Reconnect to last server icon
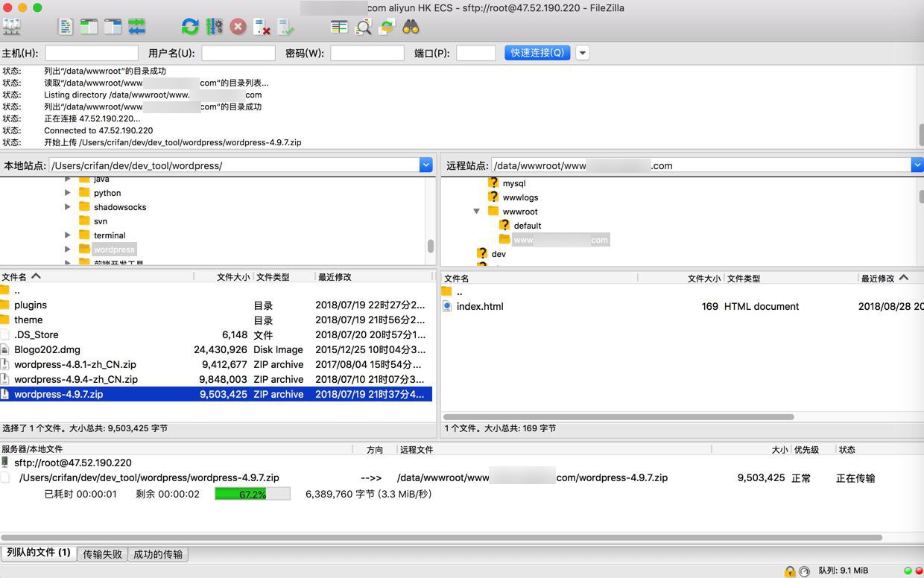Screen dimensions: 924x578 [x=286, y=27]
